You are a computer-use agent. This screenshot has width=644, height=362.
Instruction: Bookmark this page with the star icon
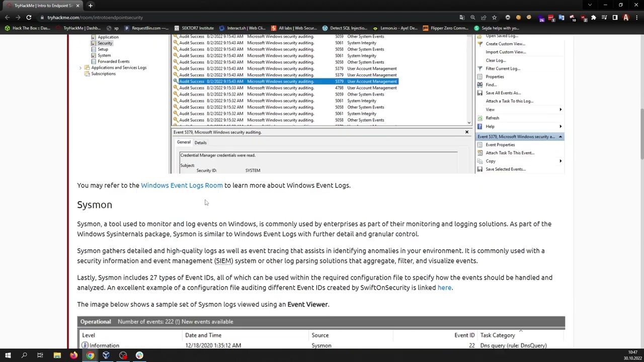click(494, 18)
